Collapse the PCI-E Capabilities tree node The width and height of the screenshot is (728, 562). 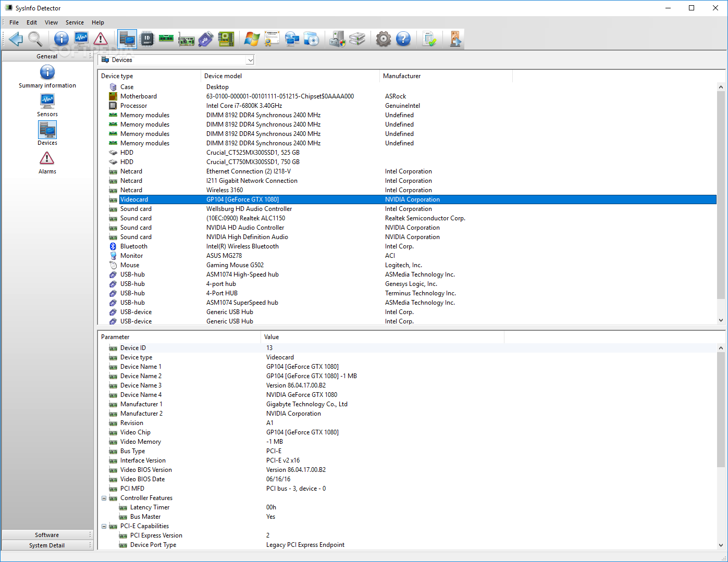coord(104,526)
